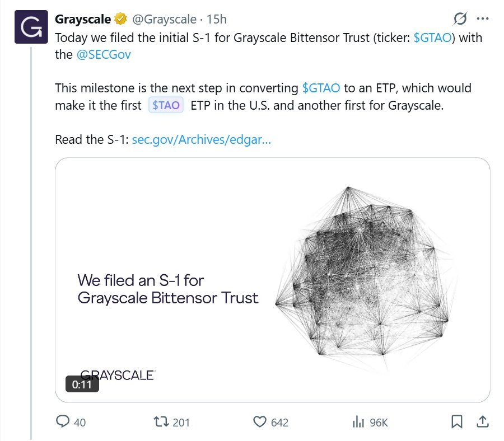Screen dimensions: 504x441
Task: Click the $GTAO cashtag after 'converting'
Action: coord(322,88)
